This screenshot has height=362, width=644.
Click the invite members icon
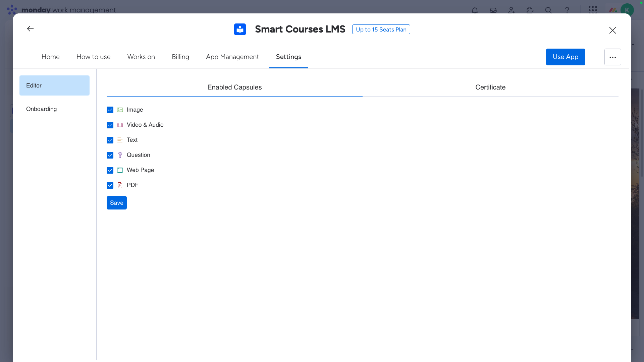tap(512, 10)
